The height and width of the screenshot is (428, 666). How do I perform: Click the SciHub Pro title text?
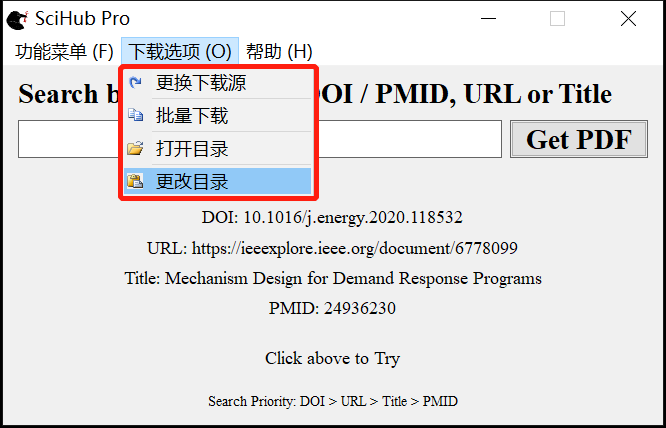coord(82,19)
